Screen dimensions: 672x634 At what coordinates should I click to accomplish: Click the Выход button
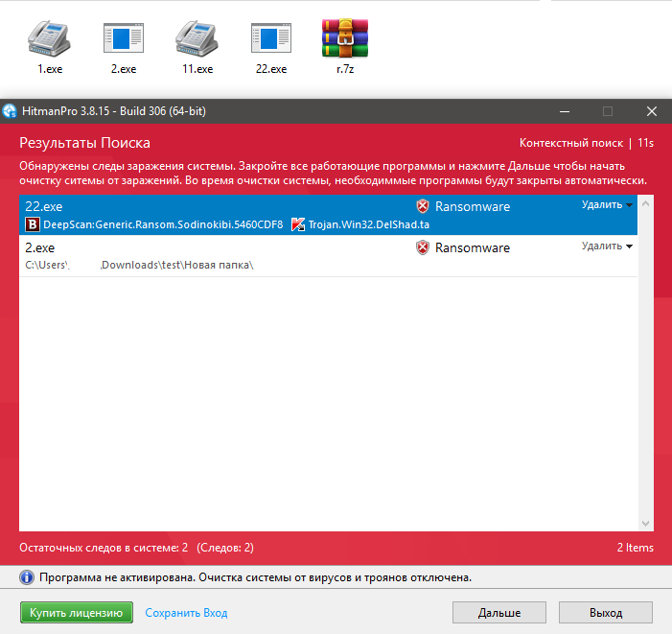point(606,613)
